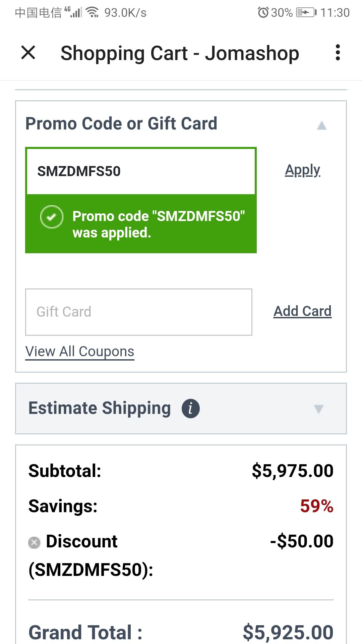Image resolution: width=362 pixels, height=644 pixels.
Task: Close the Shopping Cart page with X
Action: coord(28,53)
